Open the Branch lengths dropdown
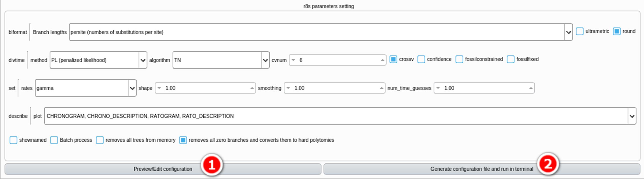Viewport: 644px width, 179px height. point(568,32)
